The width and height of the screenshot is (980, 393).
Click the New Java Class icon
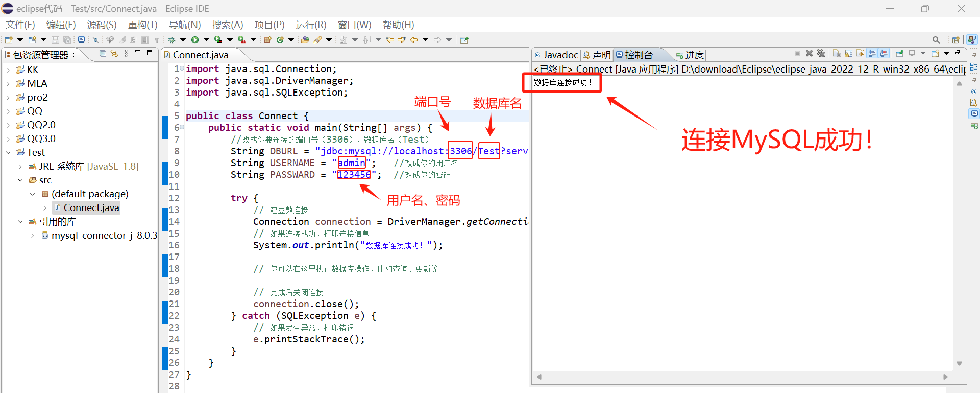pos(280,40)
